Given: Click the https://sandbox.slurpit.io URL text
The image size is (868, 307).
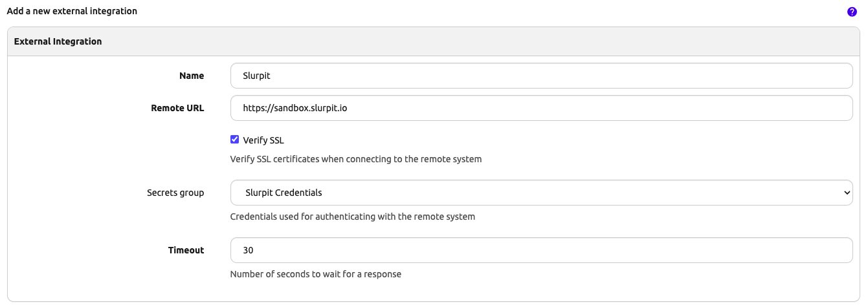Looking at the screenshot, I should click(x=295, y=109).
